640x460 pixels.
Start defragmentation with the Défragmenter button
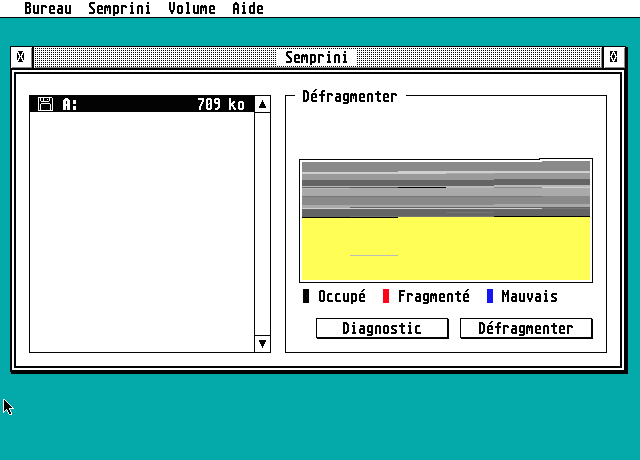pyautogui.click(x=526, y=329)
